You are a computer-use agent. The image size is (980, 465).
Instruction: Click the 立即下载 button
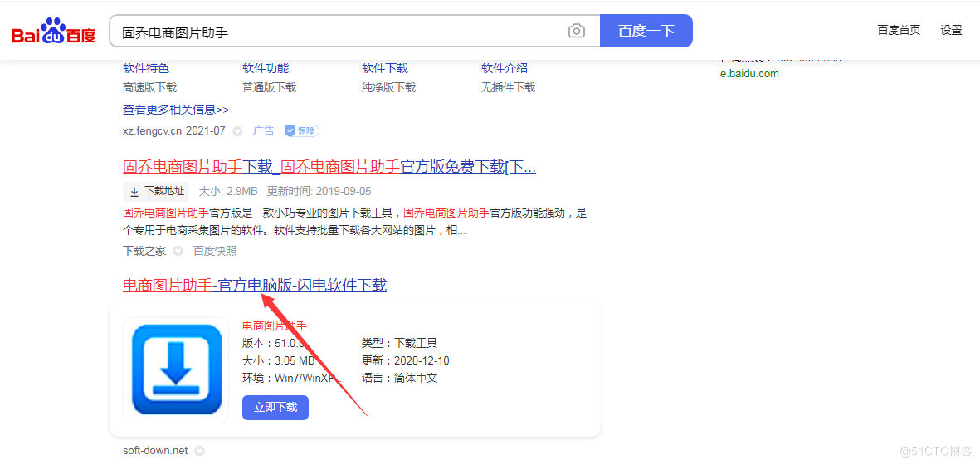pyautogui.click(x=275, y=408)
